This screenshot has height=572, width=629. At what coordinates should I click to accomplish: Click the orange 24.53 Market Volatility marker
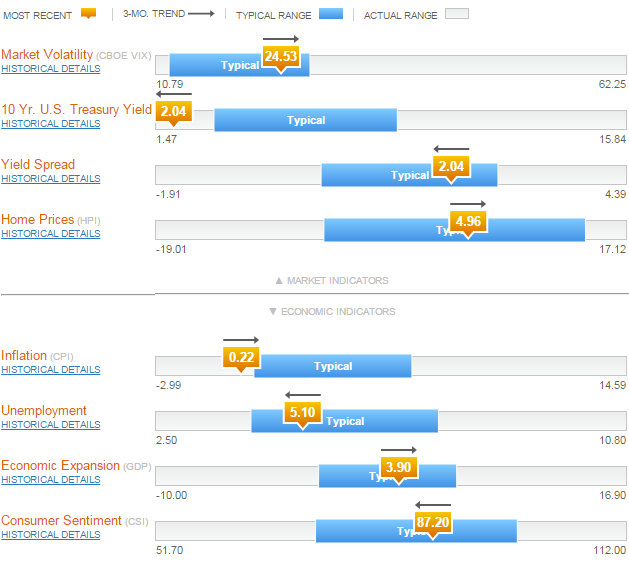(x=281, y=57)
